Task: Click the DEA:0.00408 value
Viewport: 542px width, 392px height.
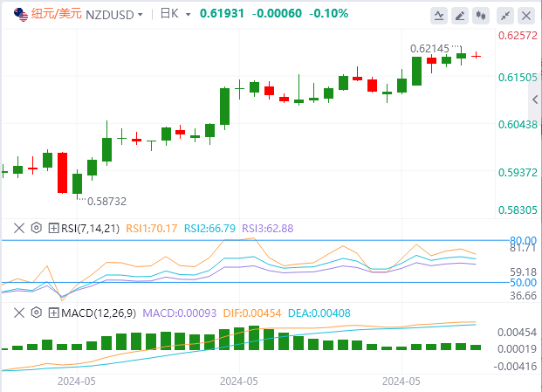Action: point(319,313)
